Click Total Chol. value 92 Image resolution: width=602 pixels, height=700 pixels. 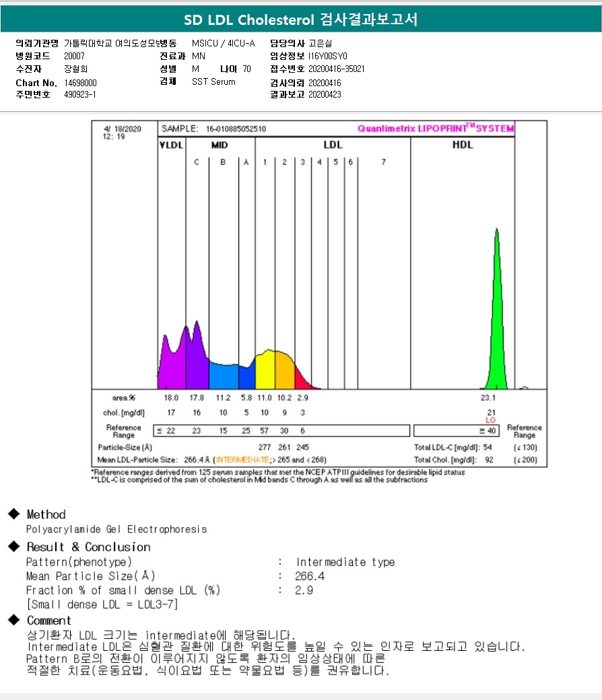click(x=489, y=460)
